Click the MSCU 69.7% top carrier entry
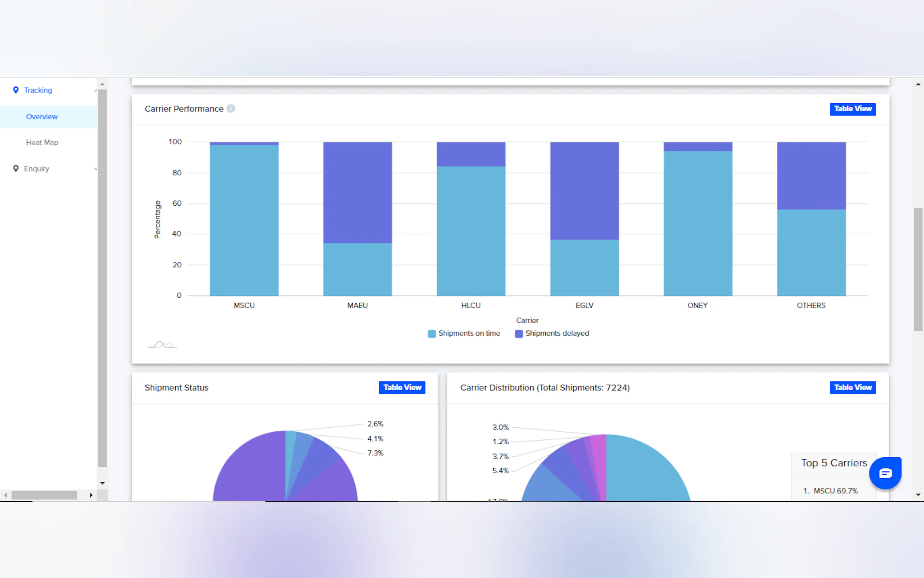 tap(831, 491)
